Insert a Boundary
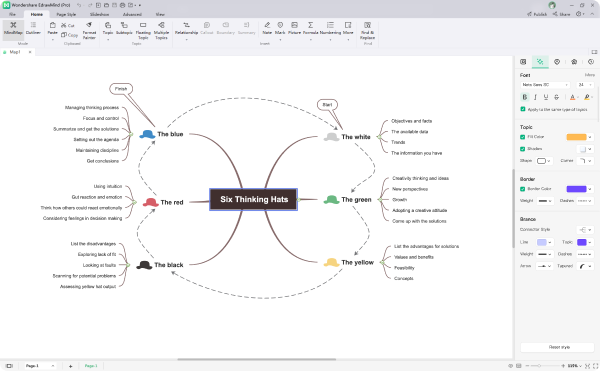 (x=225, y=28)
